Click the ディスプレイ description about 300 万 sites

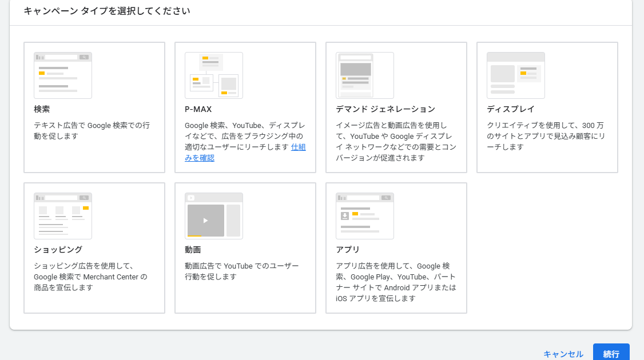click(546, 136)
